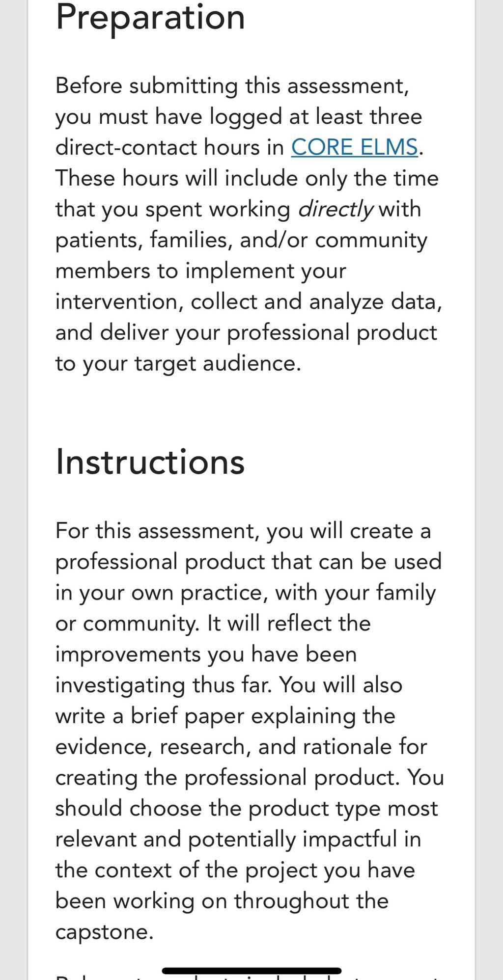Image resolution: width=503 pixels, height=980 pixels.
Task: Tap the word "capstone." ending the paragraph
Action: 104,932
